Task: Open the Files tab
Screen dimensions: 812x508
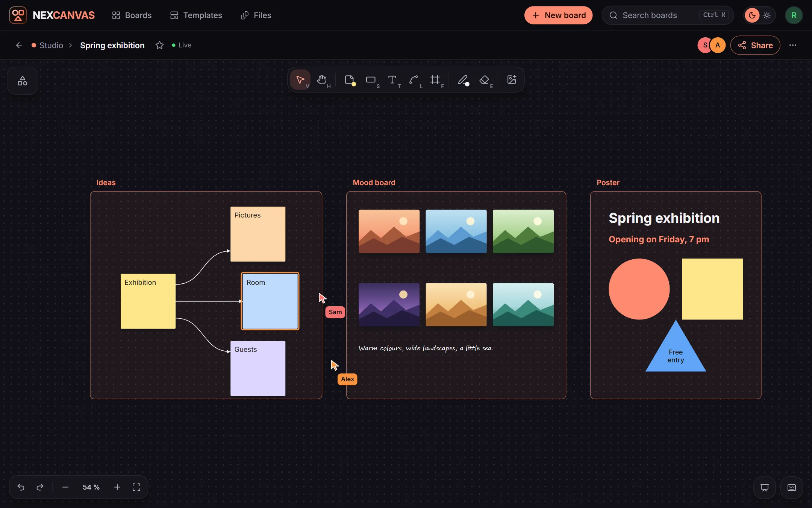Action: (256, 15)
